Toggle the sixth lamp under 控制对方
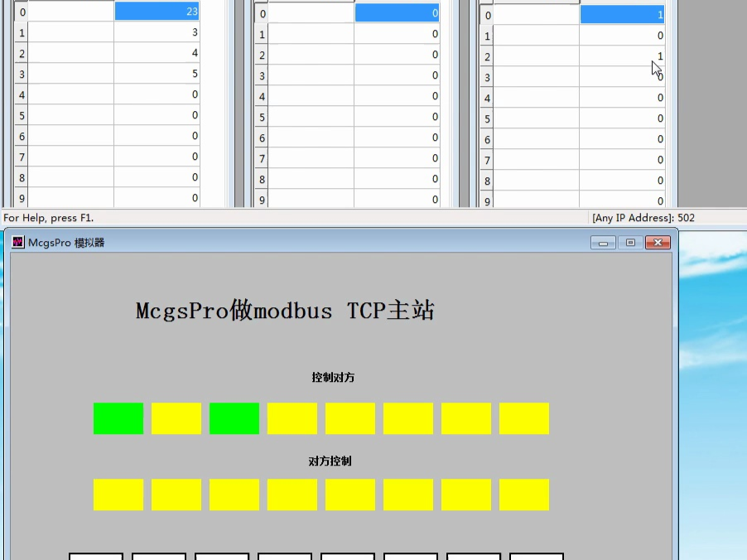Screen dimensions: 747x560 coord(408,418)
